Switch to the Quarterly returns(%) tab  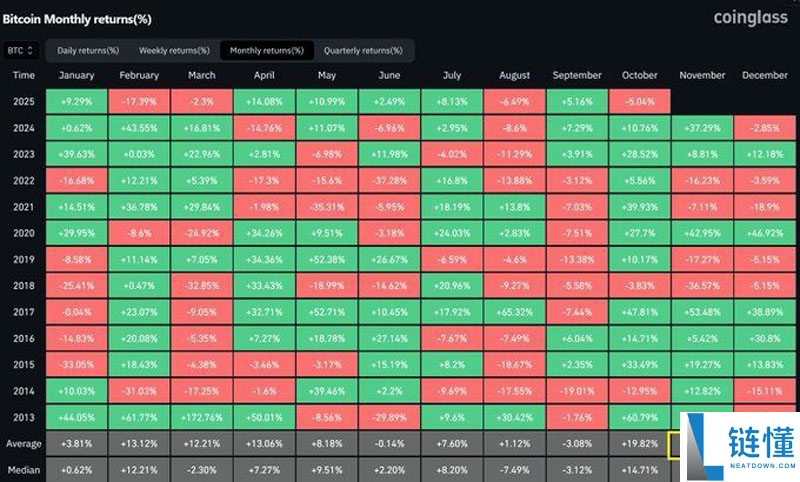363,50
